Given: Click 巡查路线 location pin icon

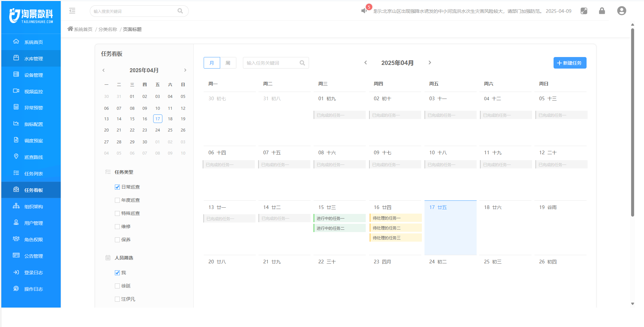Looking at the screenshot, I should pyautogui.click(x=16, y=157).
